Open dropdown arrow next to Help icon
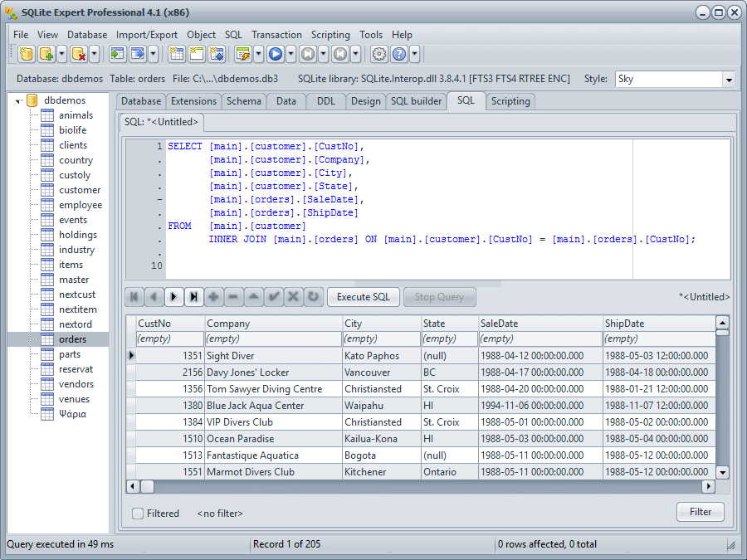Viewport: 747px width, 560px height. pyautogui.click(x=414, y=54)
